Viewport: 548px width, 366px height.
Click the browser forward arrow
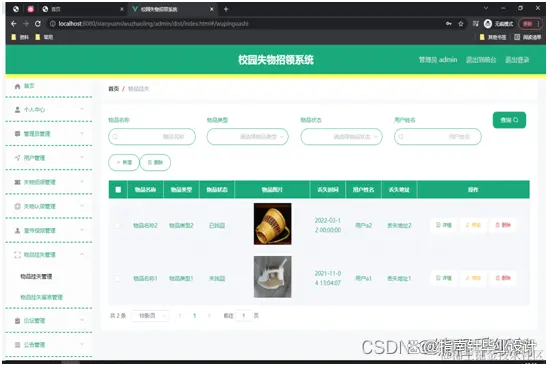tap(26, 24)
